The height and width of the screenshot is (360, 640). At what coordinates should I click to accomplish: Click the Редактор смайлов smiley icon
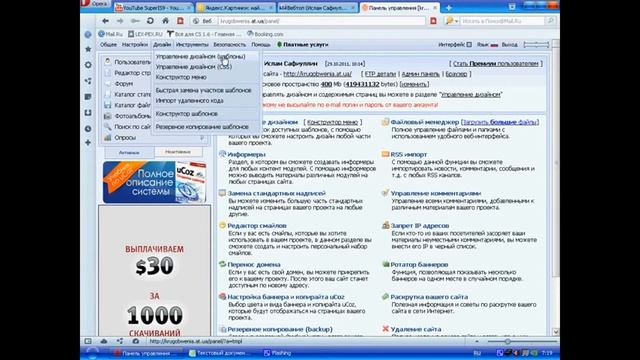(x=222, y=225)
